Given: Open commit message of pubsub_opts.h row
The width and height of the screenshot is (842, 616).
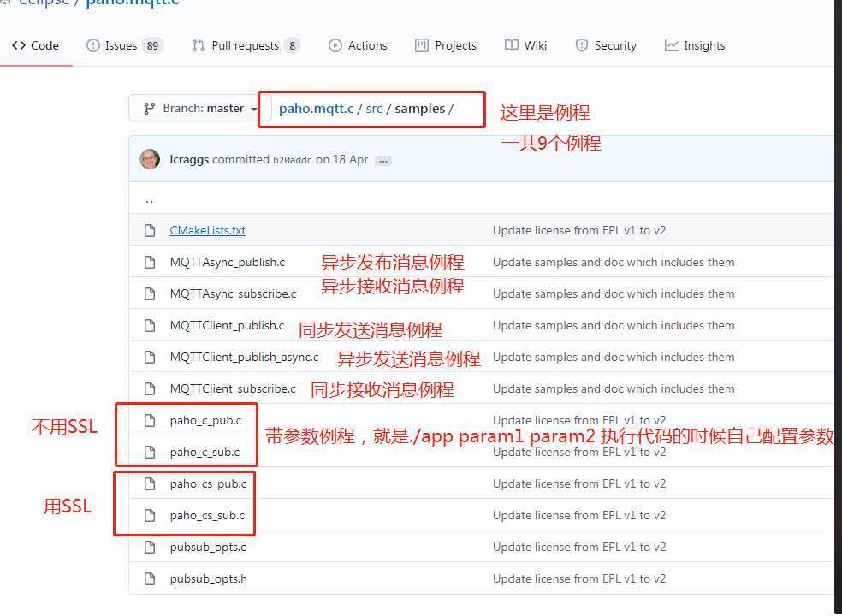Looking at the screenshot, I should click(579, 579).
